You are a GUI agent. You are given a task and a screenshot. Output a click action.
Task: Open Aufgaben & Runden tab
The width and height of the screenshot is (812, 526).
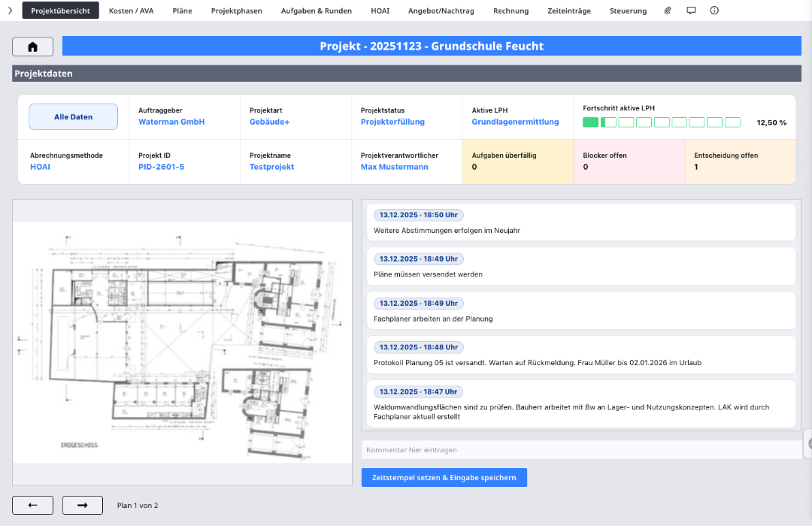tap(317, 11)
